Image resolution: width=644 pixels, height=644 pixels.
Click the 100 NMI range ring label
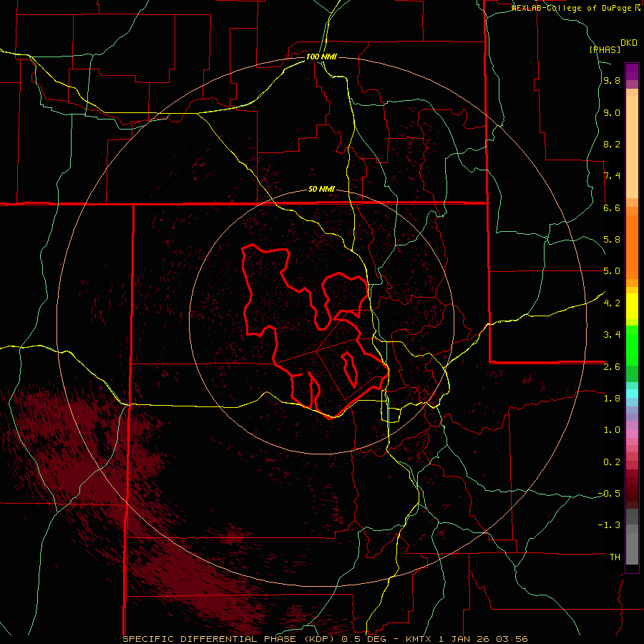(321, 57)
